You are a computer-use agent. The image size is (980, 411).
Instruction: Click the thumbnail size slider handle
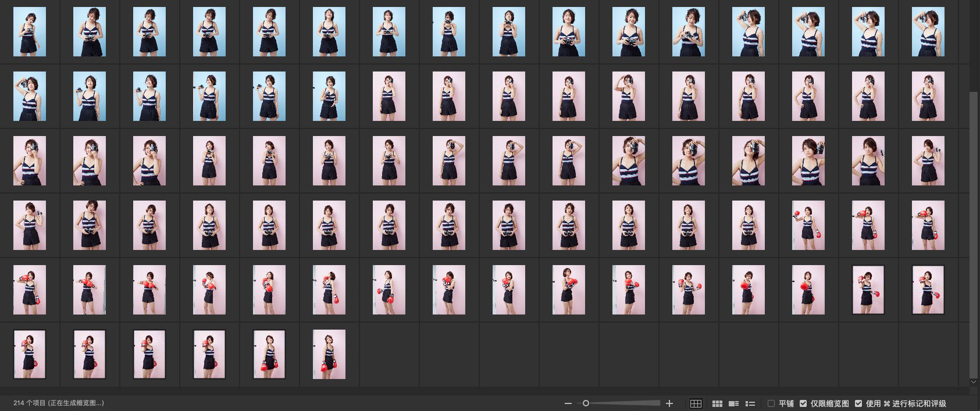click(586, 403)
